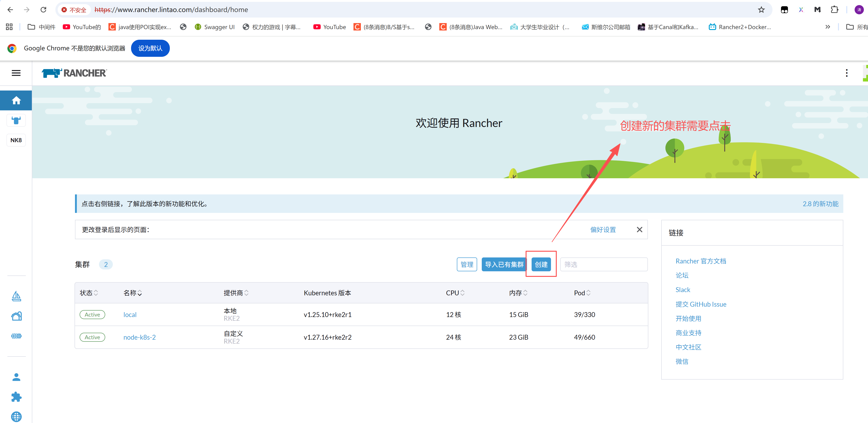Sort clusters by 名称 column
The width and height of the screenshot is (868, 423).
(x=133, y=293)
